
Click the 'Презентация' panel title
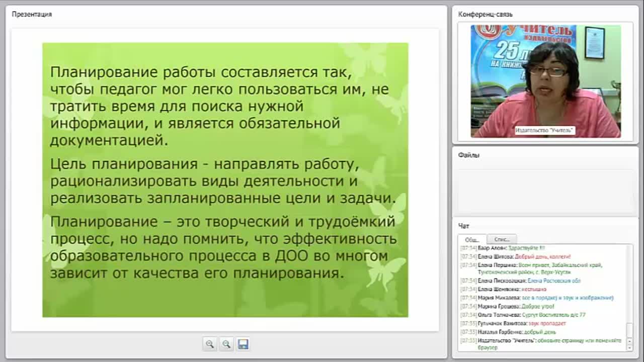click(32, 14)
